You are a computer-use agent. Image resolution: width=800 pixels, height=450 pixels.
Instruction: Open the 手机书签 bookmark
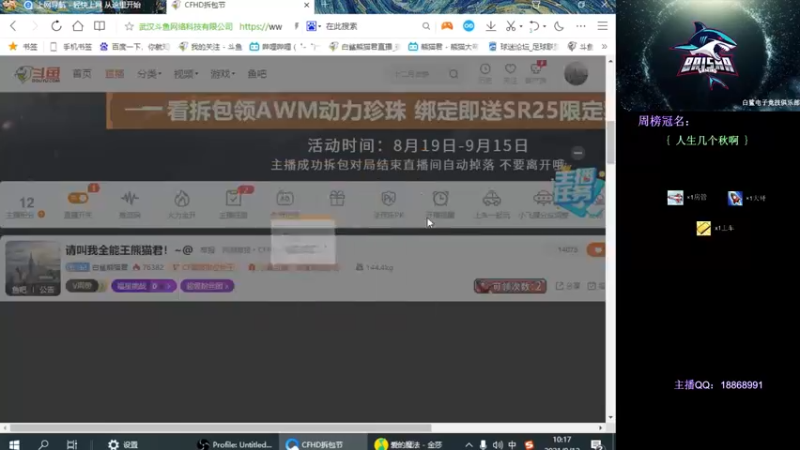[x=71, y=46]
